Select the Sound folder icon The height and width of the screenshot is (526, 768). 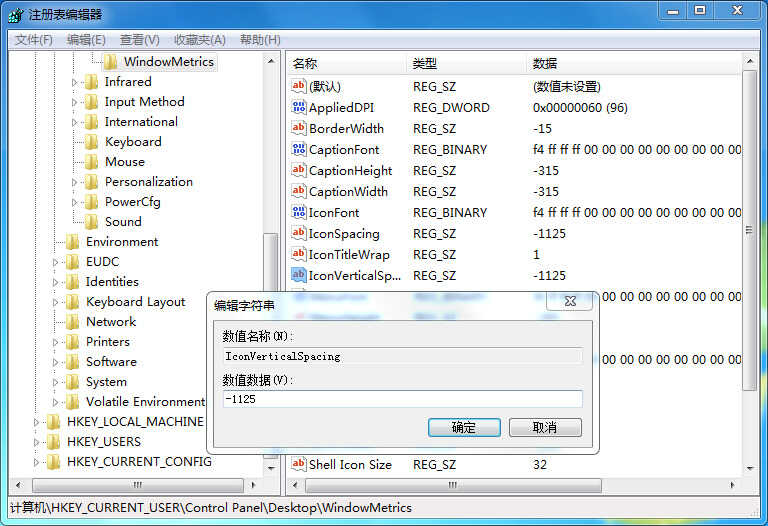[92, 222]
